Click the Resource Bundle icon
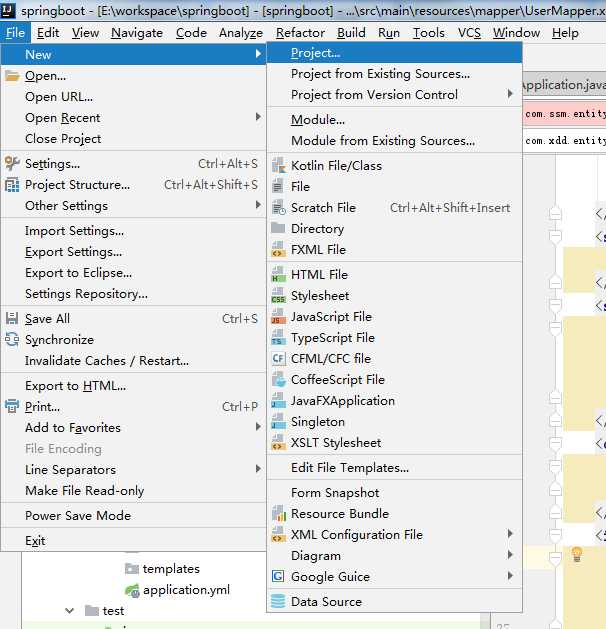Viewport: 606px width, 629px height. (278, 513)
